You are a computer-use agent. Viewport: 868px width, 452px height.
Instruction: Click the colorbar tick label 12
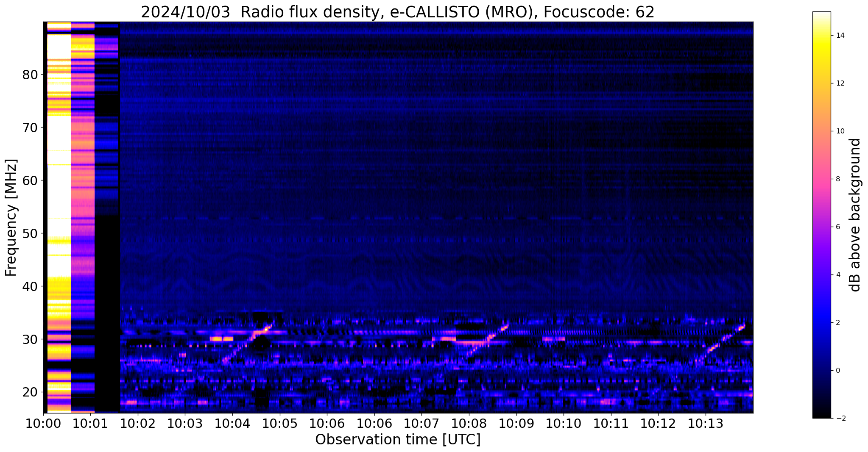[840, 83]
